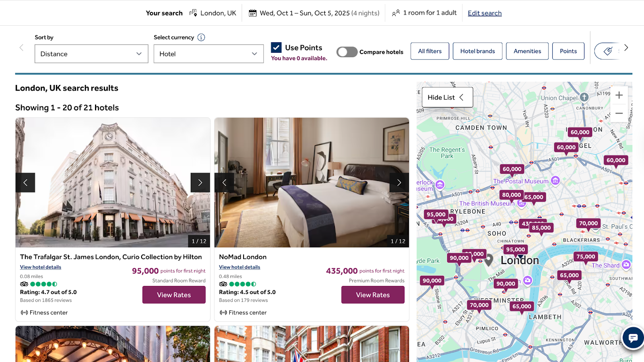Screen dimensions: 644x362
Task: Zoom in on the map
Action: [x=619, y=95]
